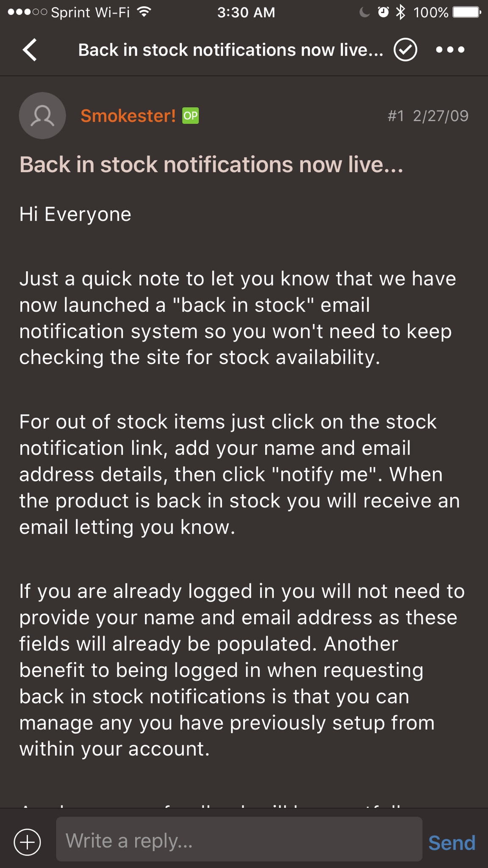Tap the post heading 'Back in stock notifications now live...'
Viewport: 488px width, 868px height.
click(211, 164)
